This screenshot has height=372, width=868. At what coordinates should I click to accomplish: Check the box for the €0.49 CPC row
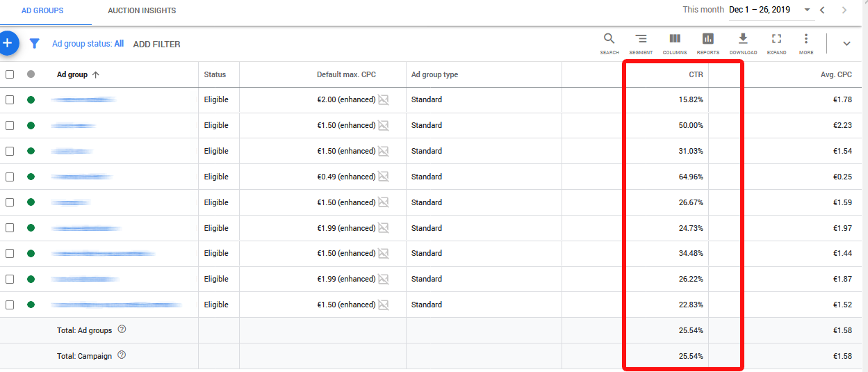(x=10, y=177)
